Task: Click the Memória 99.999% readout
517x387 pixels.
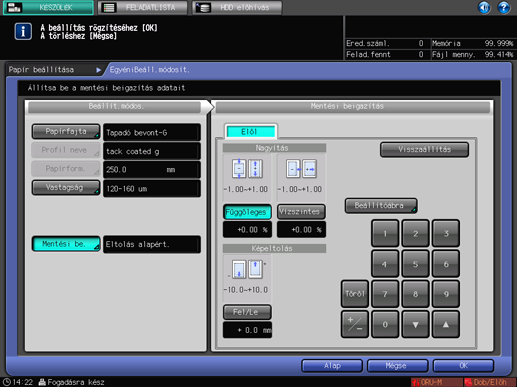Action: coord(473,43)
